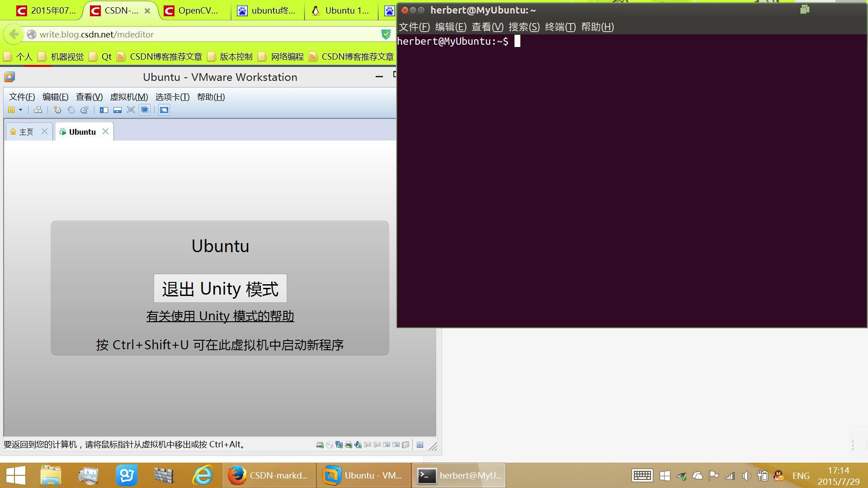Image resolution: width=868 pixels, height=488 pixels.
Task: Click the network adapter status icon in VMware
Action: point(339,445)
